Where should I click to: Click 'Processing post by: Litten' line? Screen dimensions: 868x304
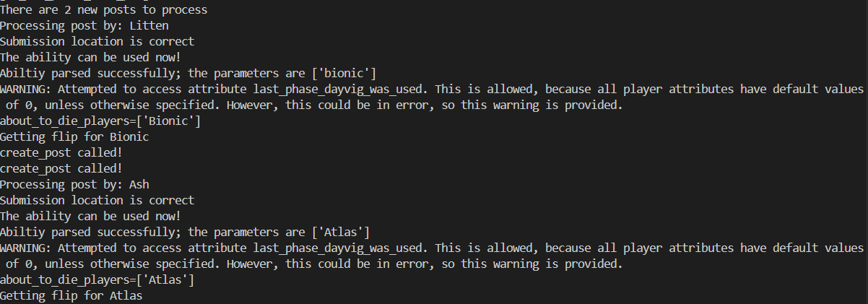(x=84, y=26)
